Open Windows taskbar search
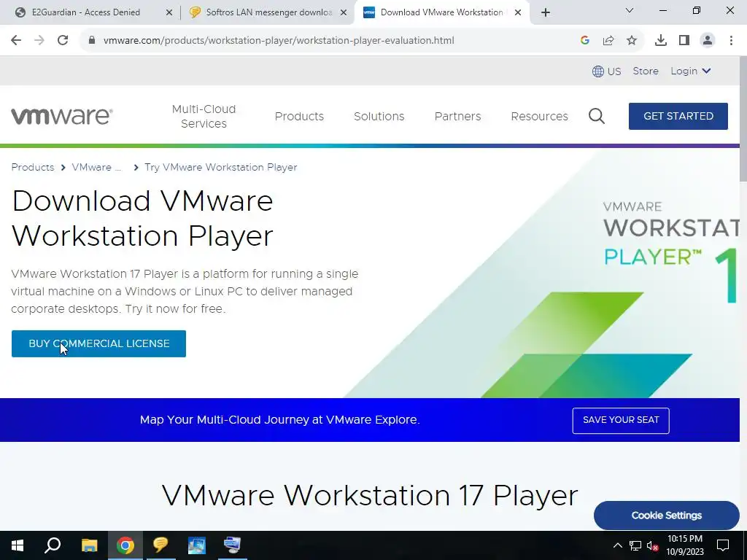 coord(53,545)
